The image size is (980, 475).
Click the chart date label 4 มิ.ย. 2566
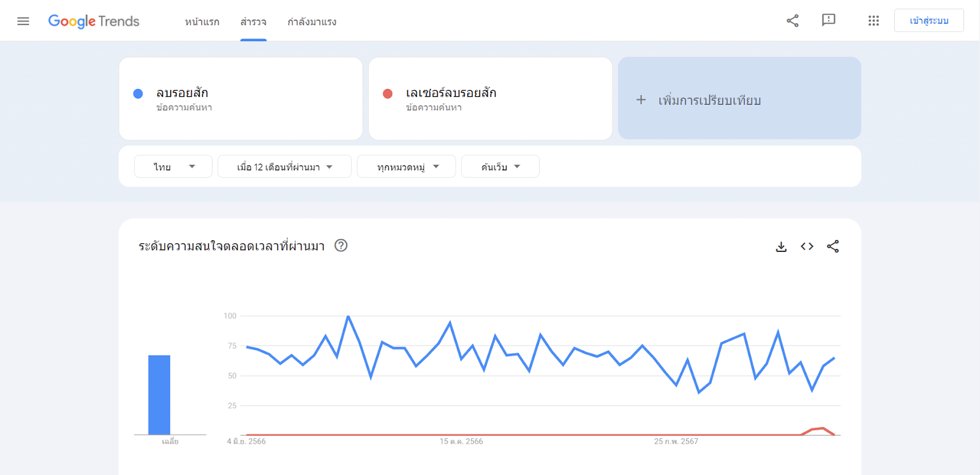pyautogui.click(x=246, y=441)
